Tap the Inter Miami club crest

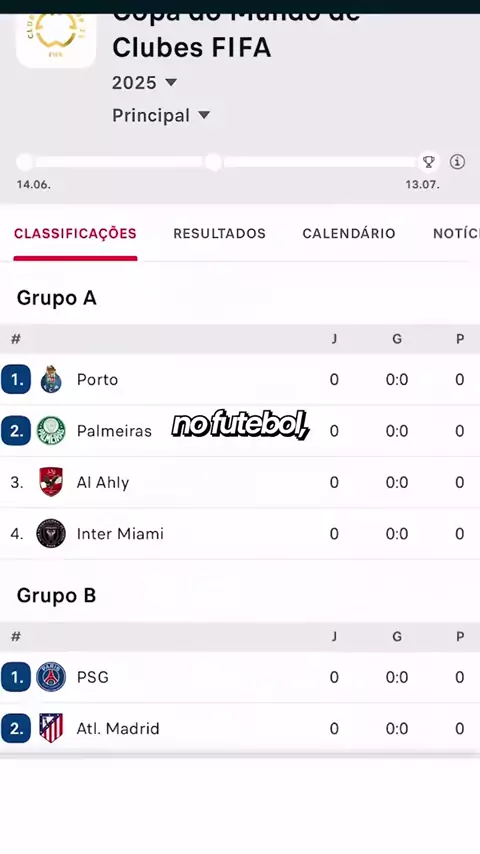(x=51, y=533)
